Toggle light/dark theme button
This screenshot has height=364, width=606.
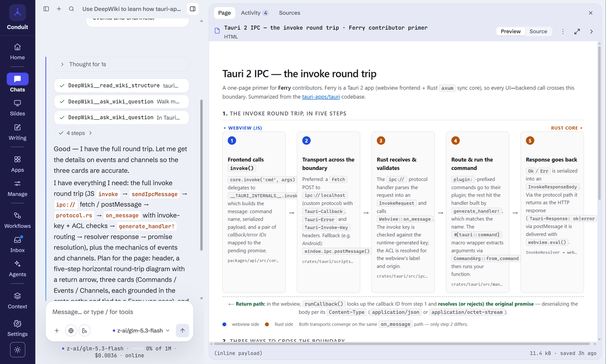coord(17,350)
